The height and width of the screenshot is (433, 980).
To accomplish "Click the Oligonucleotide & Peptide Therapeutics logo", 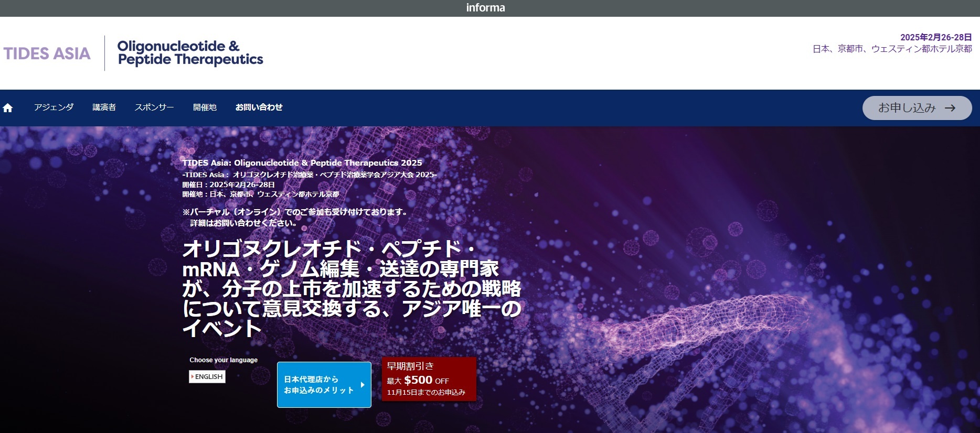I will pyautogui.click(x=190, y=53).
